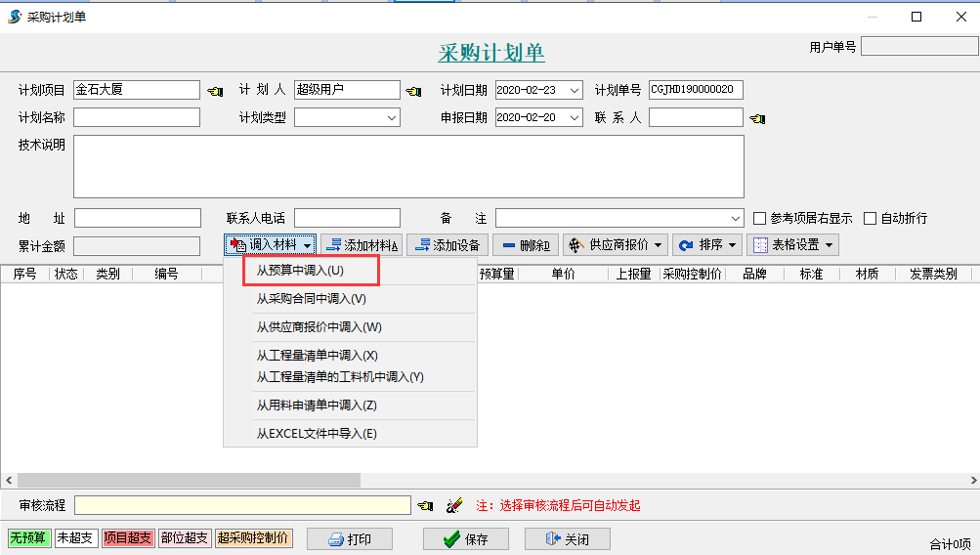Click the hand lookup icon beside 联系人
This screenshot has height=555, width=980.
(756, 118)
